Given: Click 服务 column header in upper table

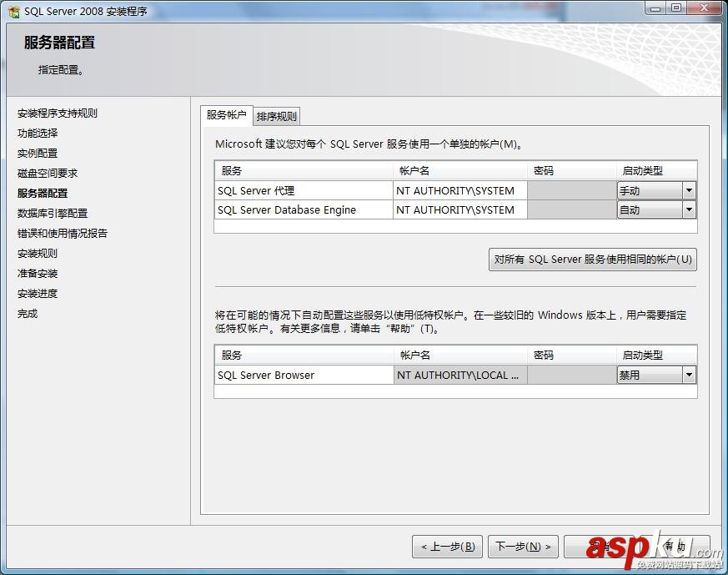Looking at the screenshot, I should [304, 170].
